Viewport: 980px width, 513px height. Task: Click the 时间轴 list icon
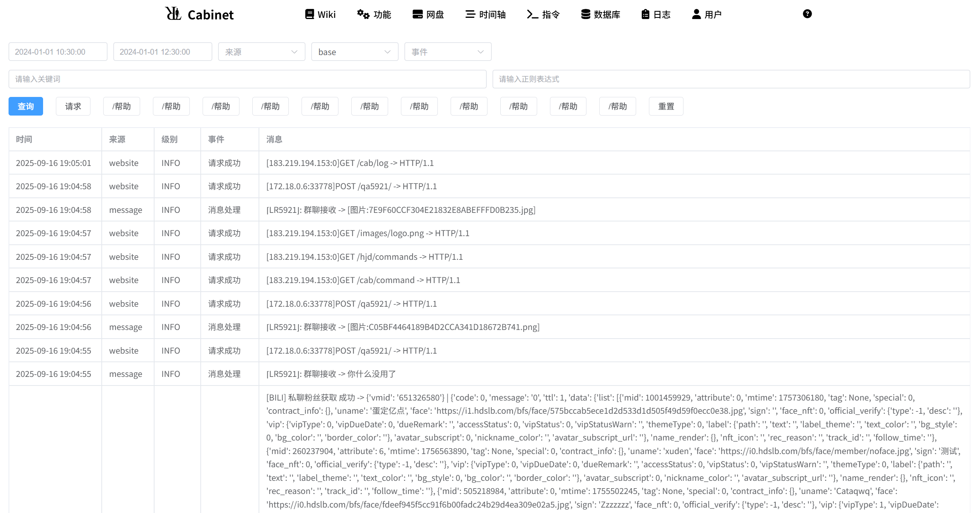(x=470, y=14)
